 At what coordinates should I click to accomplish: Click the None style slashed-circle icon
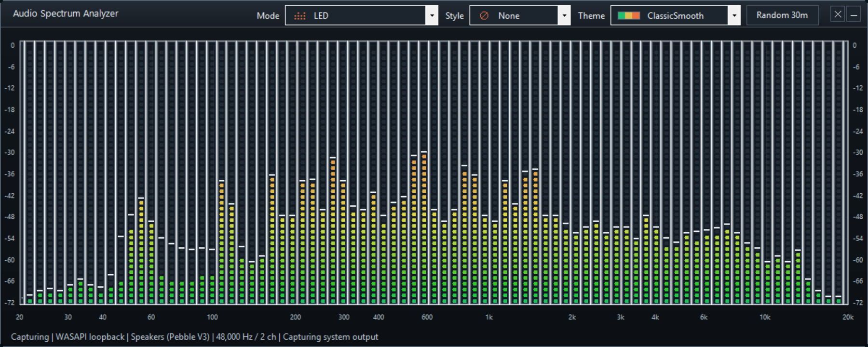pos(484,16)
